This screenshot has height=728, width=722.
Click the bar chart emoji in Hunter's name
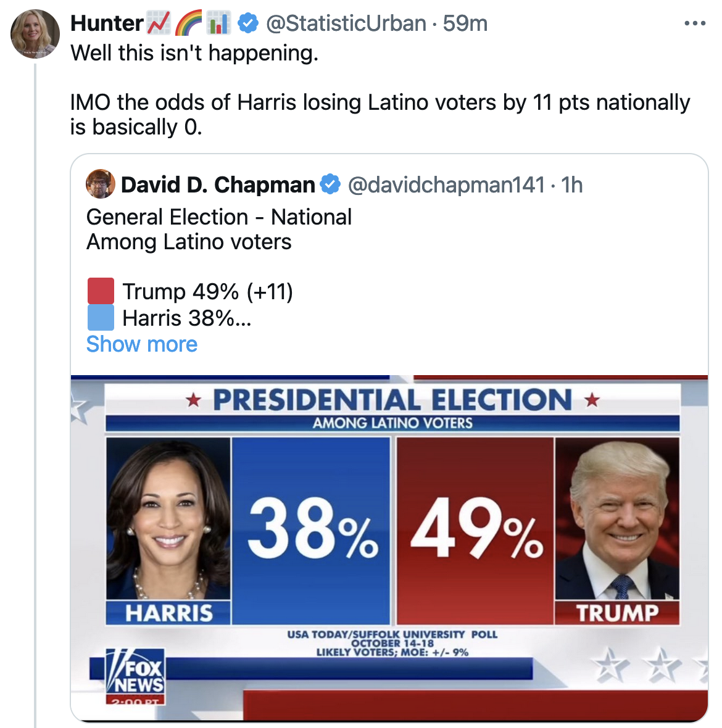[218, 23]
